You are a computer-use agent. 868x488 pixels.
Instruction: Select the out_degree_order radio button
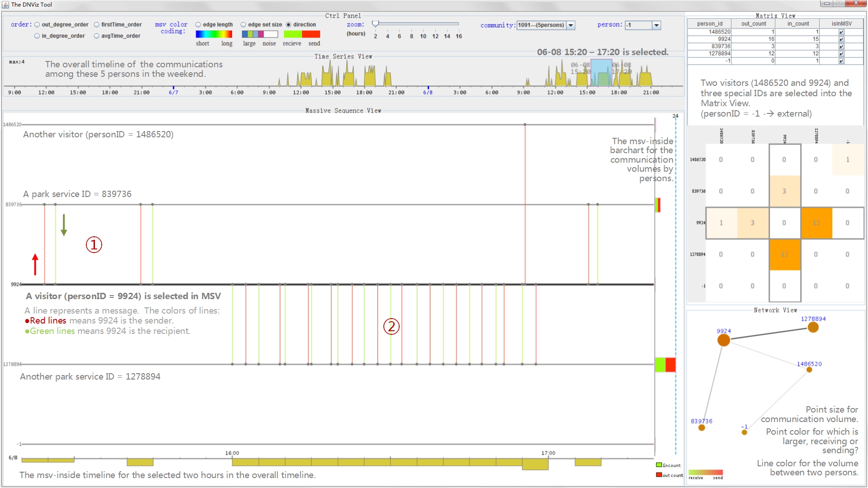click(37, 25)
